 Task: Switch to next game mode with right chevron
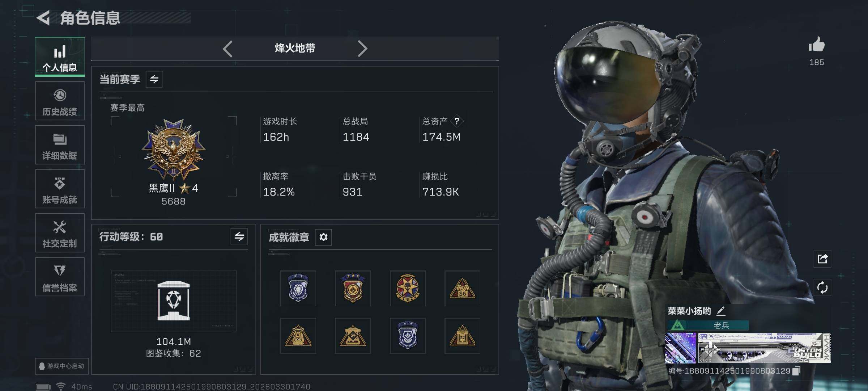362,49
